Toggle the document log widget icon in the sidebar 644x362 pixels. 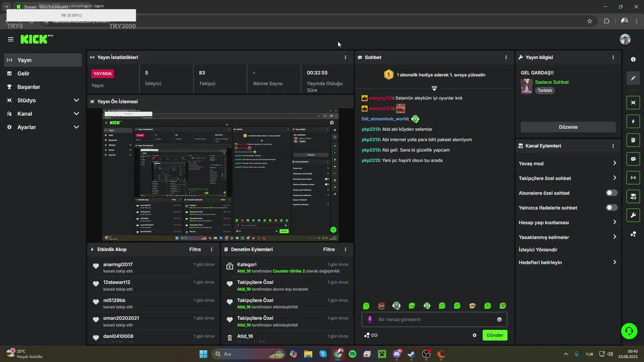pos(633,140)
